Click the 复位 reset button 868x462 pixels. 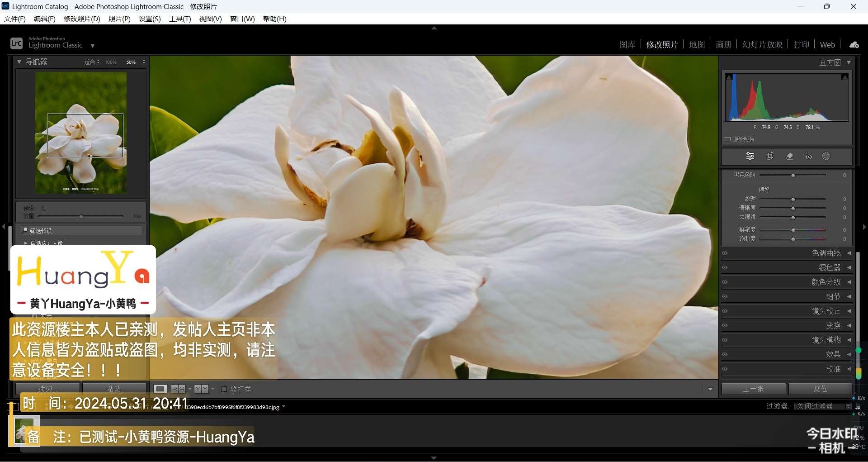tap(820, 389)
